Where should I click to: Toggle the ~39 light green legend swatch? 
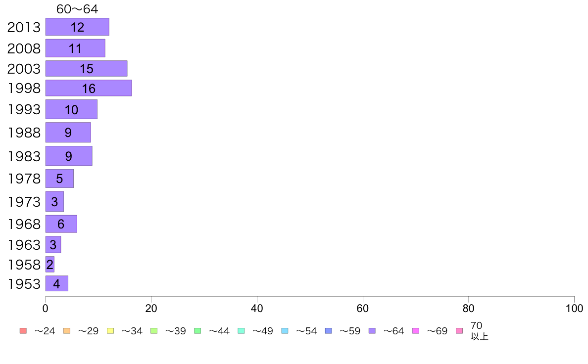(x=154, y=331)
